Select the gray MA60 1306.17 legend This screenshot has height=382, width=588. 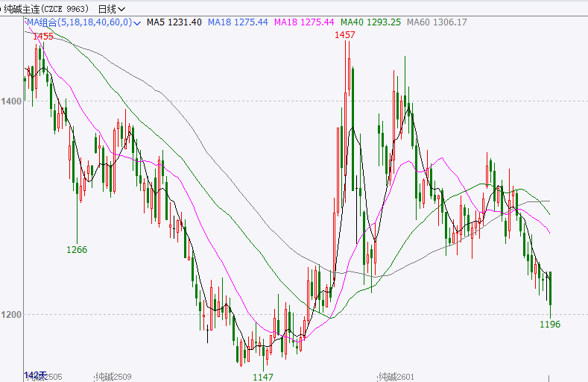(x=437, y=22)
